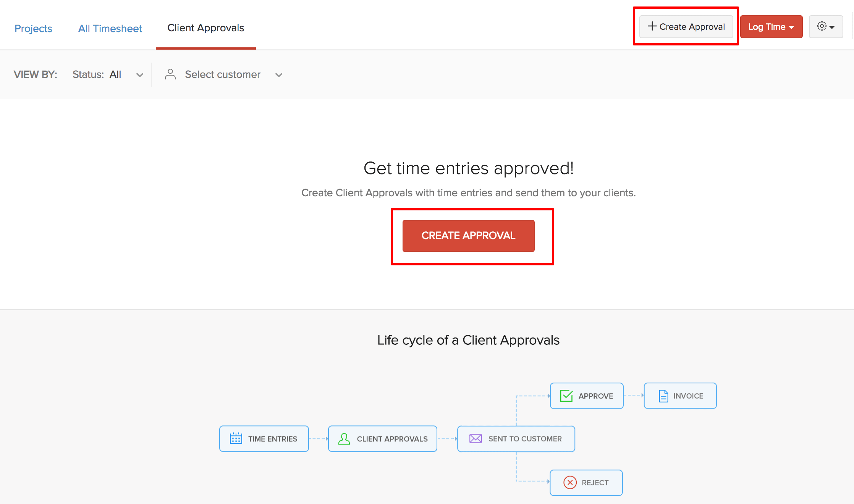Click the customer person icon
854x504 pixels.
click(x=170, y=74)
